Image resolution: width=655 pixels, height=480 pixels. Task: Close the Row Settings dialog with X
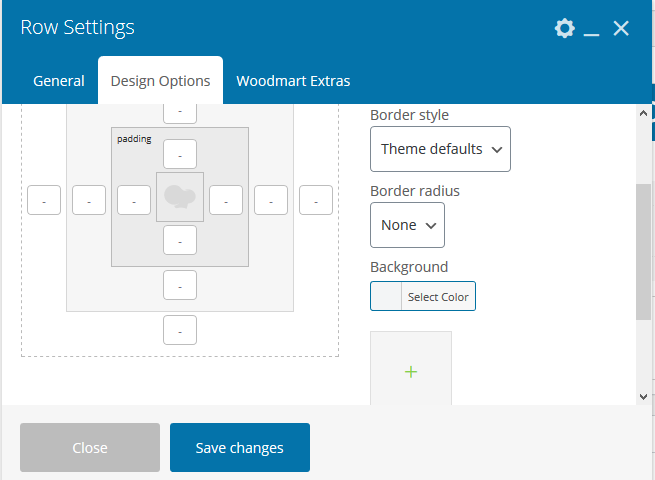click(621, 28)
